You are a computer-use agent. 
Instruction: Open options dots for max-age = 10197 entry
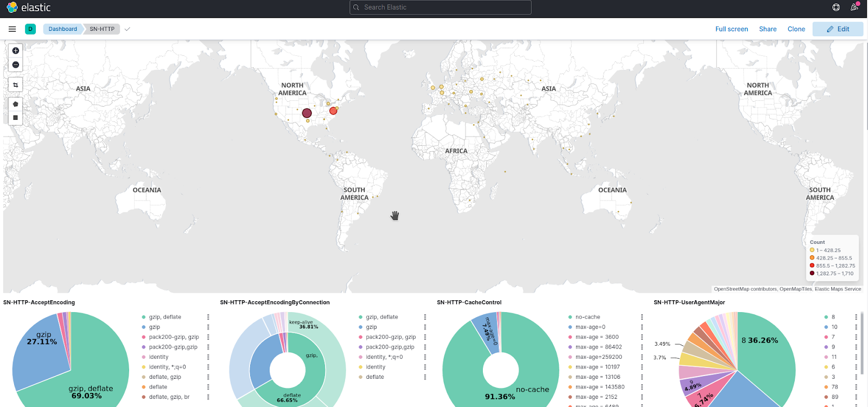[x=642, y=367]
